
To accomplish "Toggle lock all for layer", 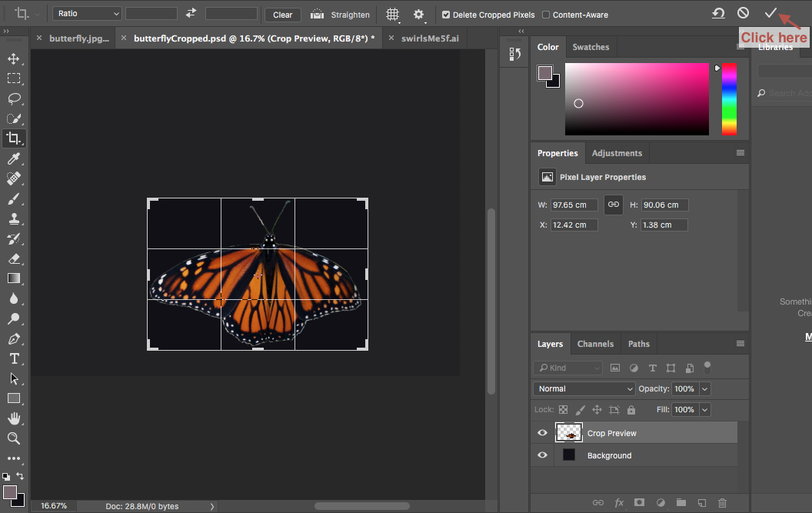I will click(631, 410).
